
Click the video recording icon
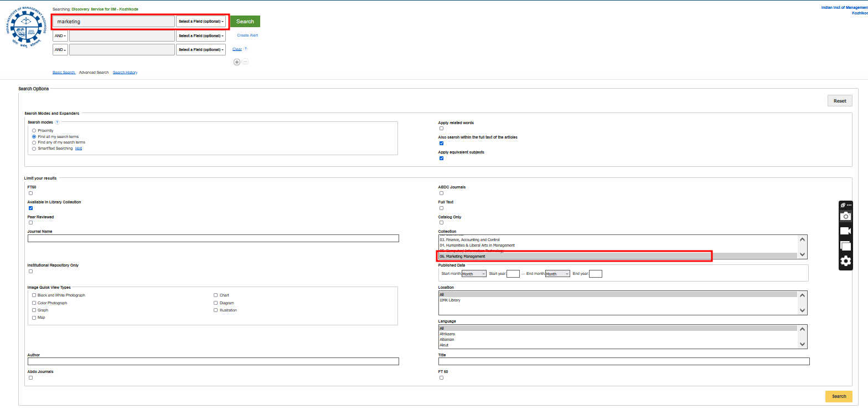tap(845, 231)
